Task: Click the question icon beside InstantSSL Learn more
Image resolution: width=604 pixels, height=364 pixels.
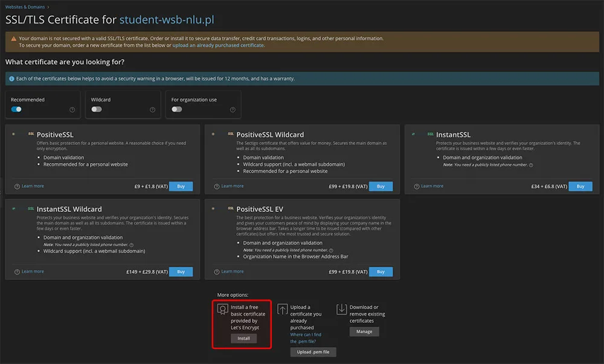Action: (416, 187)
